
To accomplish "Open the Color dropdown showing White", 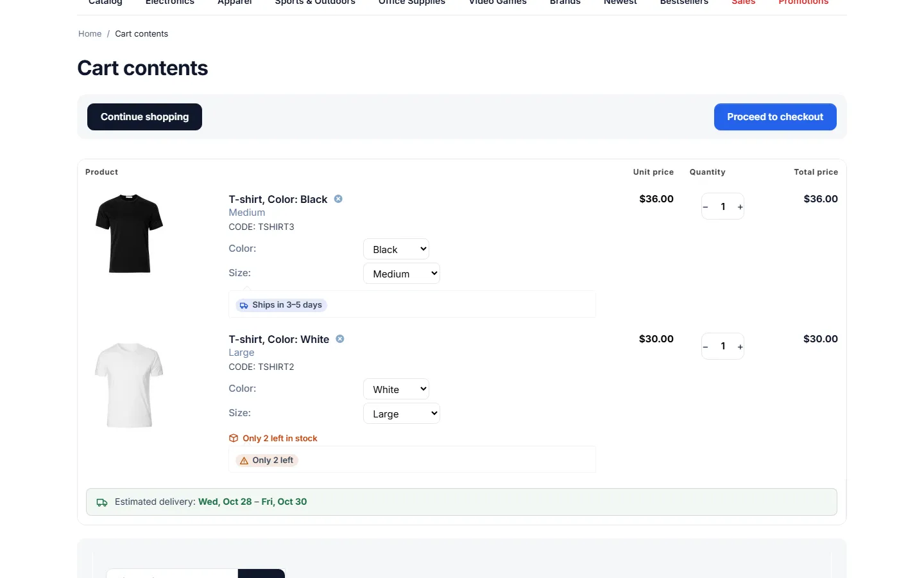I will click(x=396, y=389).
